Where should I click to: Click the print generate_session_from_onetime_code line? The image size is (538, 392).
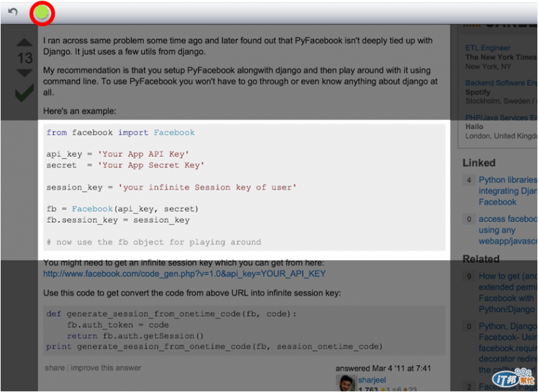pos(215,346)
